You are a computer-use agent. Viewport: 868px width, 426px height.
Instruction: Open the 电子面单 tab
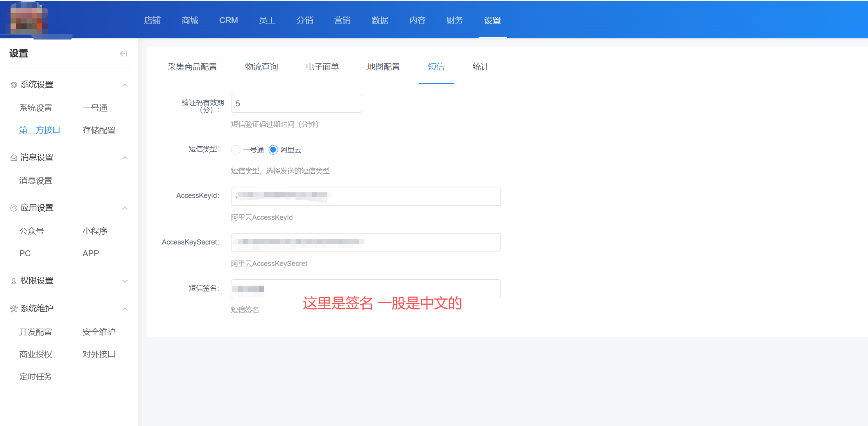[322, 67]
